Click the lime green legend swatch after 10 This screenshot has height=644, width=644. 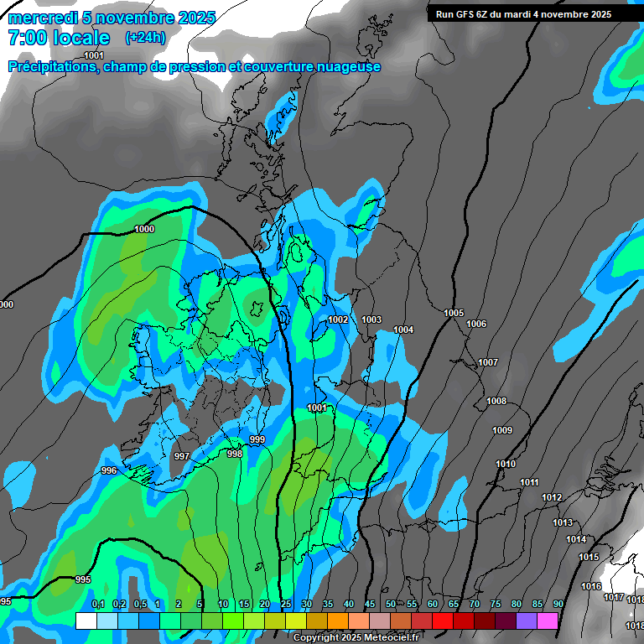point(233,621)
